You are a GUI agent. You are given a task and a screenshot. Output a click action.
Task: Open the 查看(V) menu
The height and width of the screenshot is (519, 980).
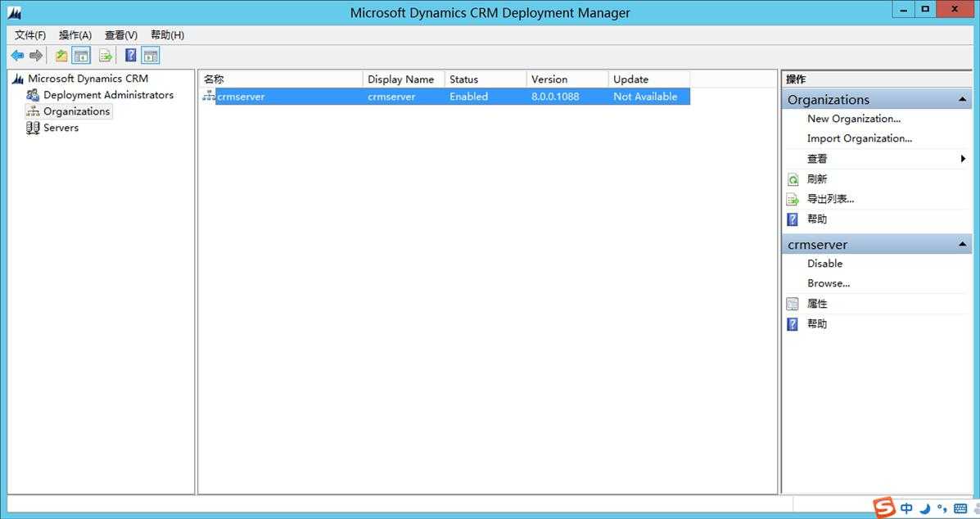pos(121,35)
